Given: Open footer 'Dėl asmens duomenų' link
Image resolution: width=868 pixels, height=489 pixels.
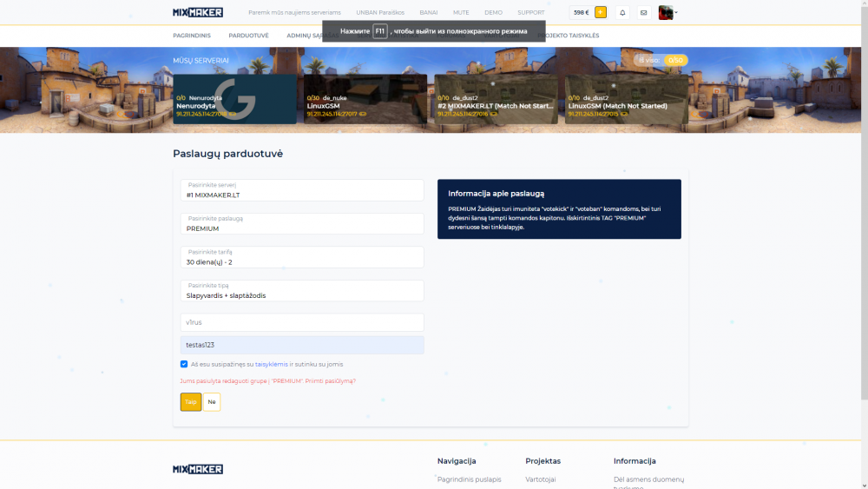Looking at the screenshot, I should [648, 479].
